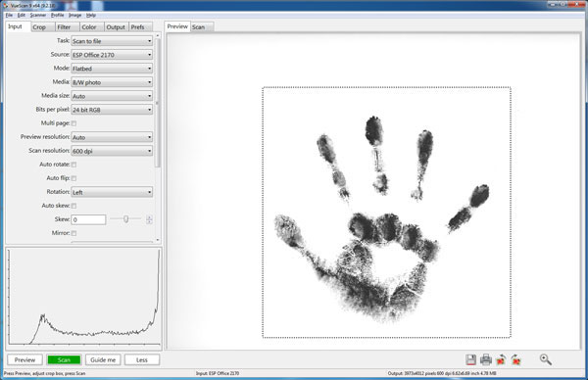
Task: Switch to the Prefs tab
Action: [140, 27]
